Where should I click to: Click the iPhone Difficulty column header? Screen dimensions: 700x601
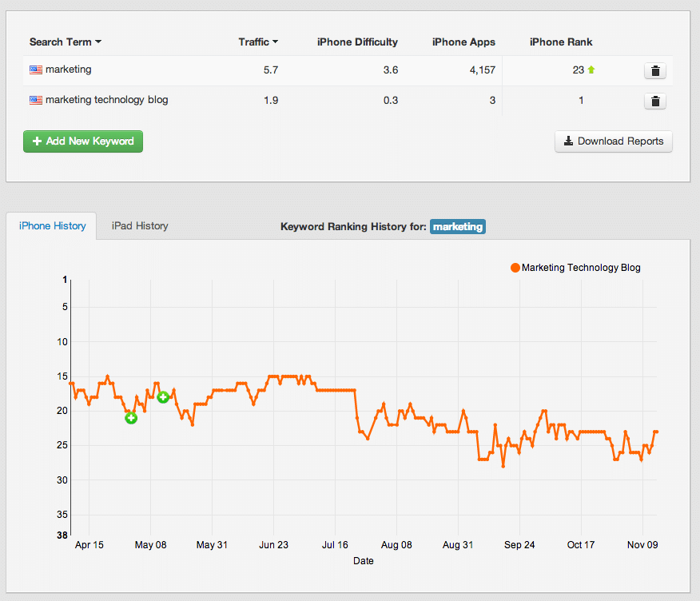pos(357,42)
